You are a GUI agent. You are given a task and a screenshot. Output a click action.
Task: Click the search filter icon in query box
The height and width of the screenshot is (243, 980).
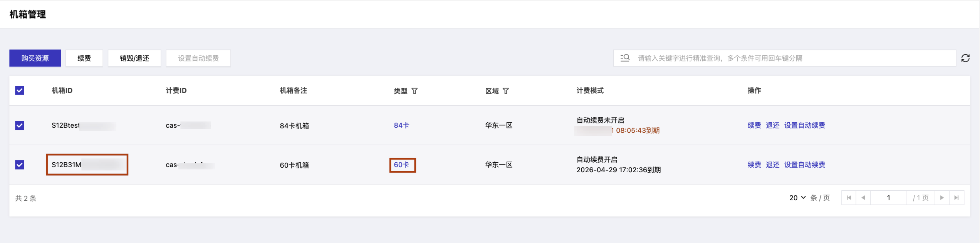625,58
